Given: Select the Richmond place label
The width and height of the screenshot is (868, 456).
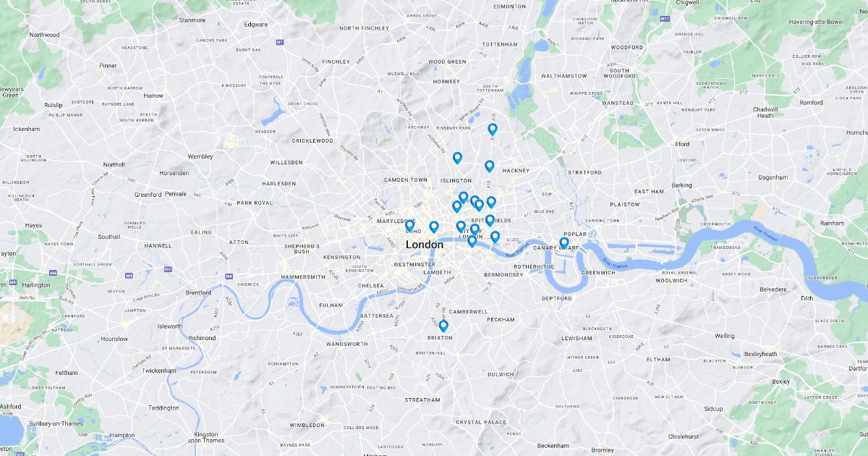Looking at the screenshot, I should (202, 338).
